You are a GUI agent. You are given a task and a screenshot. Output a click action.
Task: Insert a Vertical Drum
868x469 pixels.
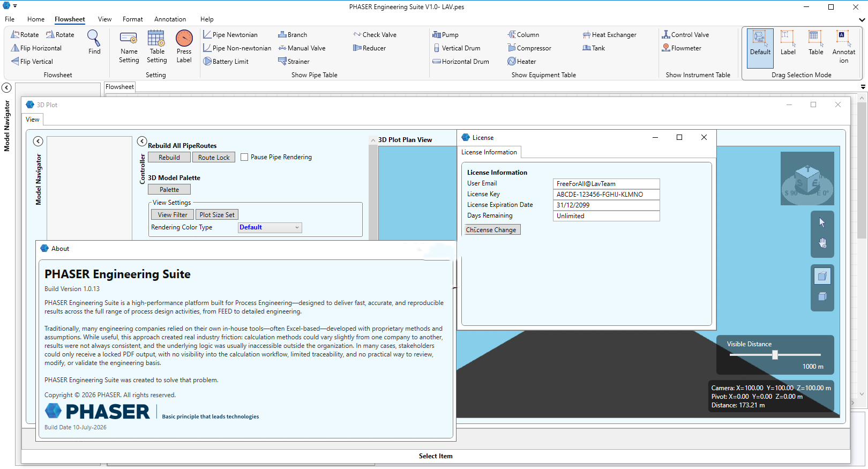[457, 48]
